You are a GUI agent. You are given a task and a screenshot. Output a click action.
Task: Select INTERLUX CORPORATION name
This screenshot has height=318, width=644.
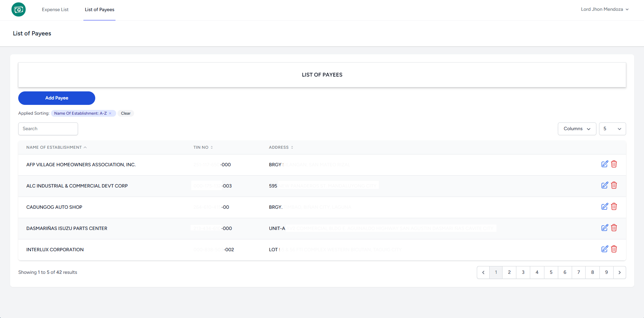click(55, 250)
